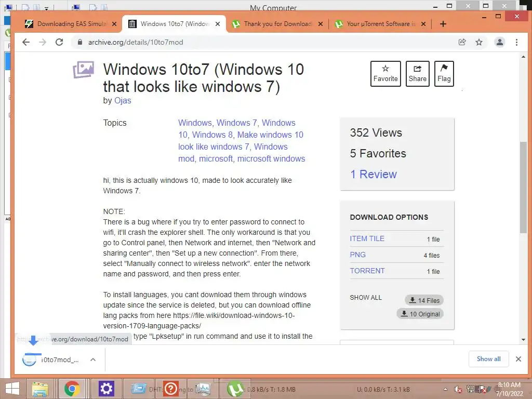Open the 1 Review link
Screen dimensions: 532x399
[x=373, y=174]
